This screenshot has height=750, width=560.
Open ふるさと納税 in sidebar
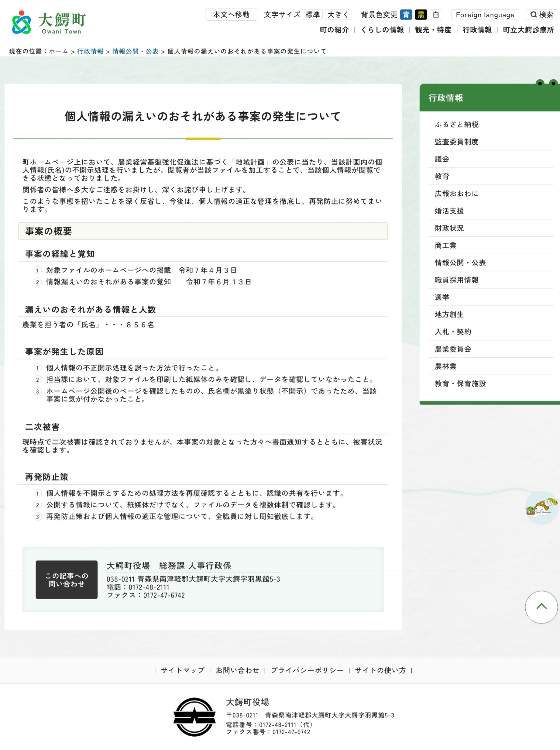coord(491,125)
